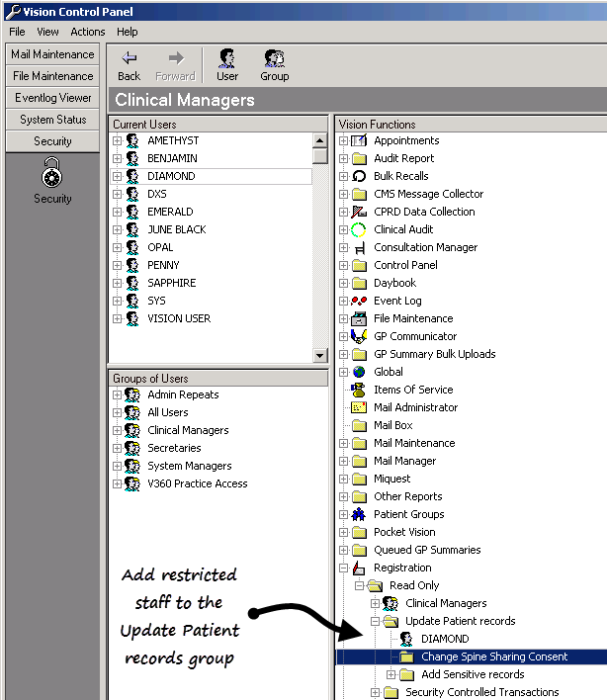Collapse the Registration tree node

(x=343, y=568)
